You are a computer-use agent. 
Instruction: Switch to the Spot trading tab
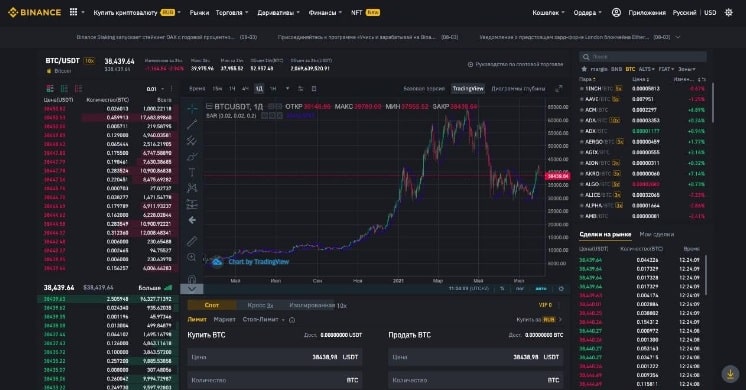tap(212, 305)
